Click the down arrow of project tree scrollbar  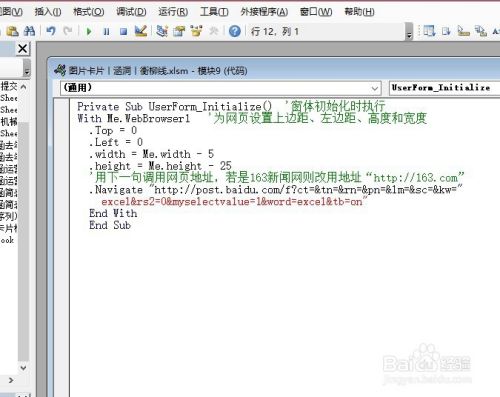point(23,368)
